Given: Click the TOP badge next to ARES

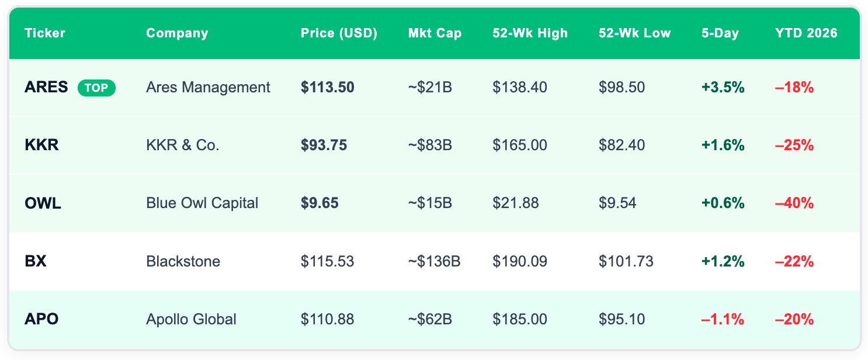Looking at the screenshot, I should (x=96, y=88).
